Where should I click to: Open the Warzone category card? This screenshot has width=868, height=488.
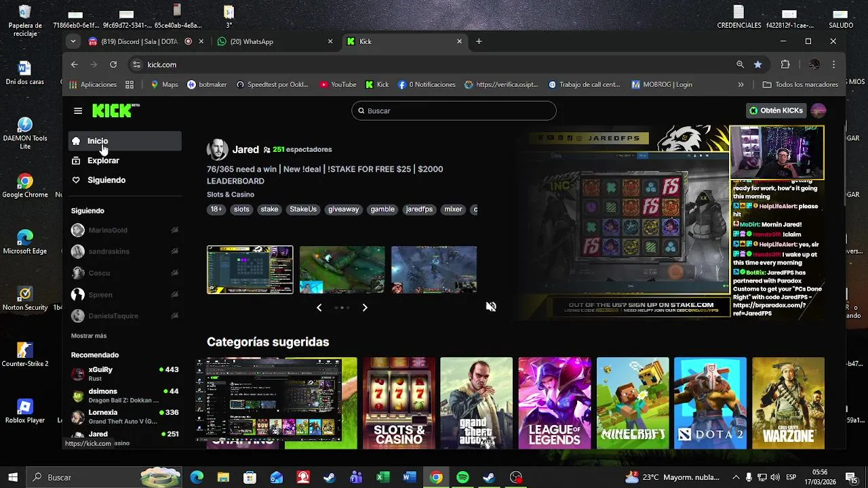click(788, 403)
